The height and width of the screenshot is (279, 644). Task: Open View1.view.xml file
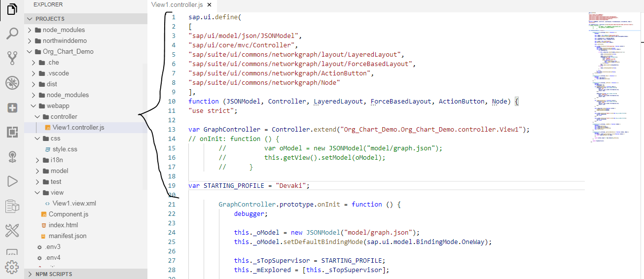pos(74,203)
